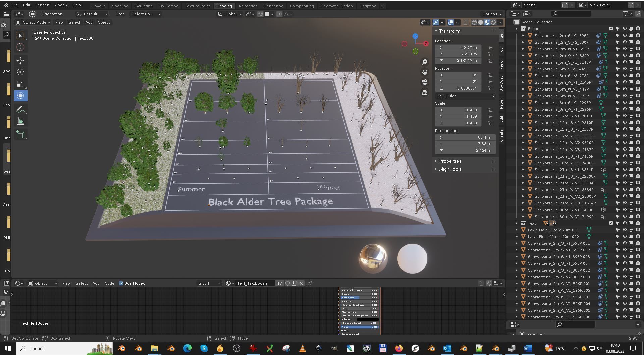Expand the Text collection in Outliner

517,223
